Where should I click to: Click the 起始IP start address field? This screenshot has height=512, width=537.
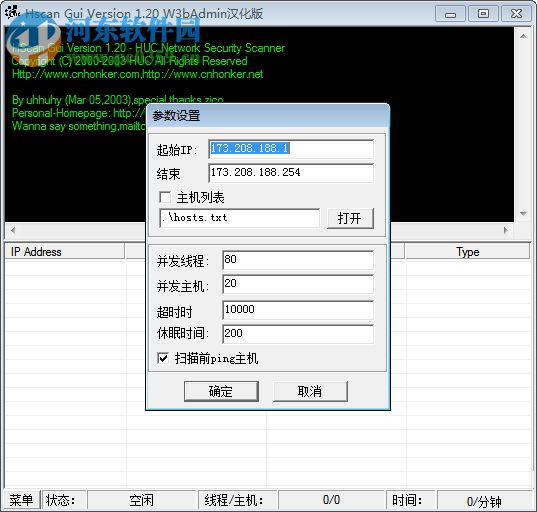(291, 149)
